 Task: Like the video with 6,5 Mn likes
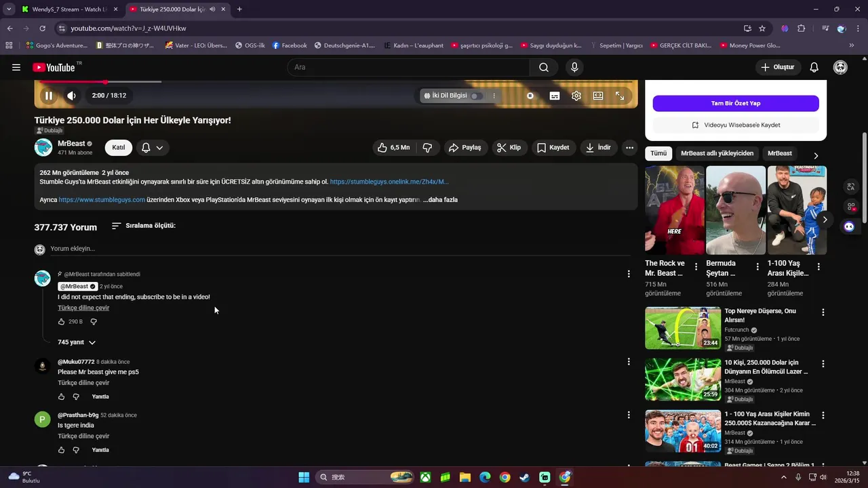pyautogui.click(x=394, y=148)
